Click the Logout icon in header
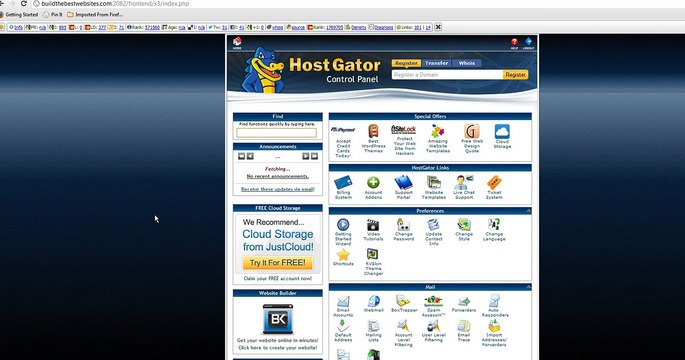This screenshot has width=685, height=360. 528,43
